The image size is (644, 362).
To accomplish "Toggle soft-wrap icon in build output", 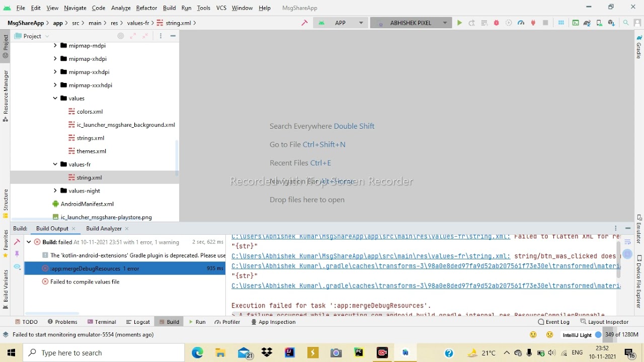I will coord(627,242).
